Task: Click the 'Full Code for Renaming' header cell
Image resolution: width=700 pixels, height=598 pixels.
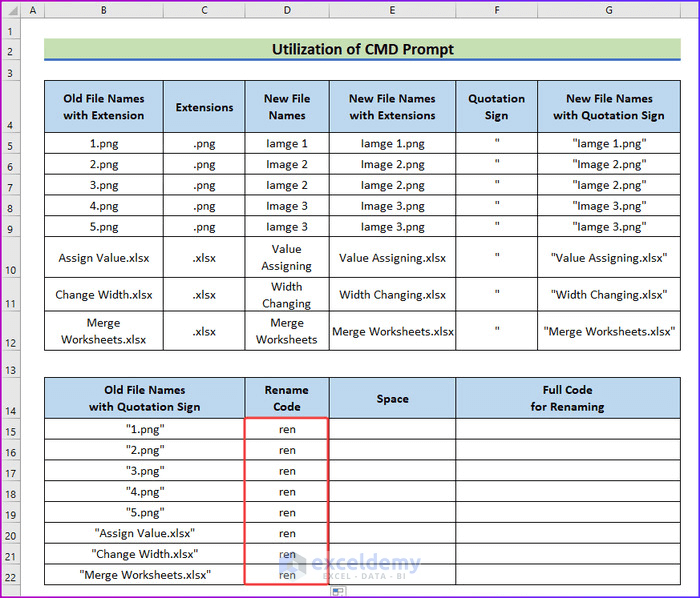Action: [568, 398]
